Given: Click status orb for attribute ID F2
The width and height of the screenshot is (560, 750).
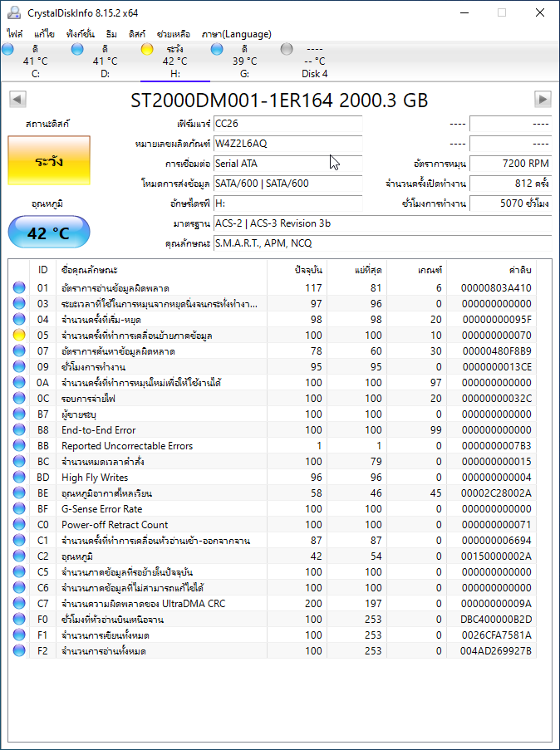Looking at the screenshot, I should (x=19, y=651).
